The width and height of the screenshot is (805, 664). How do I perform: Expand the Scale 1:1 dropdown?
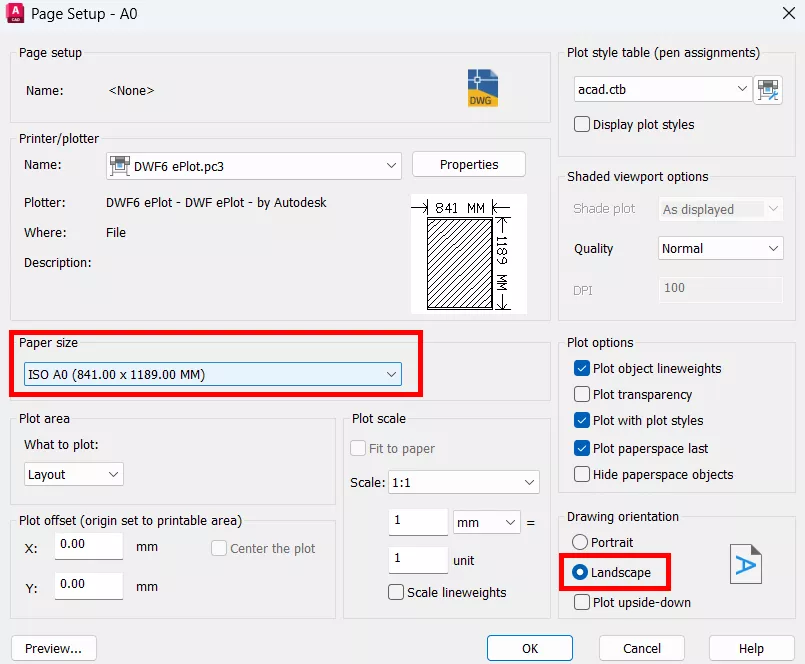pos(463,483)
